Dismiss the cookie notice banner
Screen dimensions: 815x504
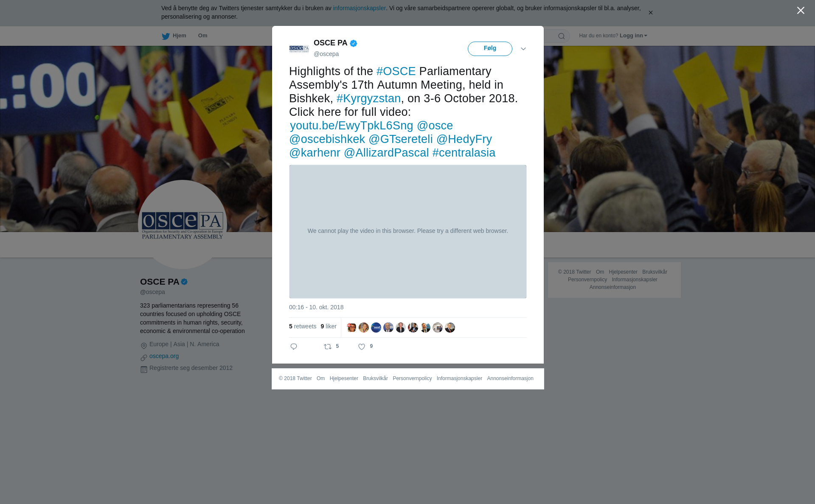650,13
